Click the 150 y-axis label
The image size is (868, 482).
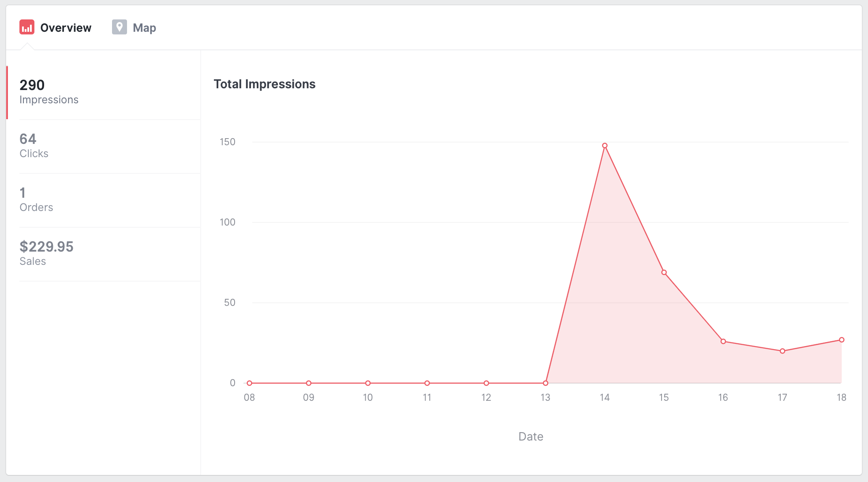pos(228,142)
